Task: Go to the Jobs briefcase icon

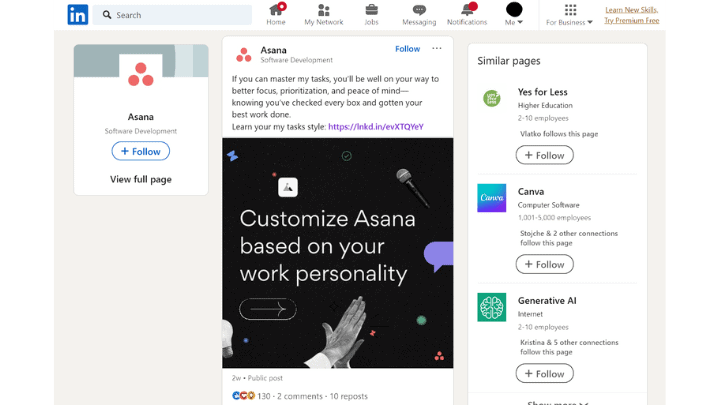Action: coord(371,10)
